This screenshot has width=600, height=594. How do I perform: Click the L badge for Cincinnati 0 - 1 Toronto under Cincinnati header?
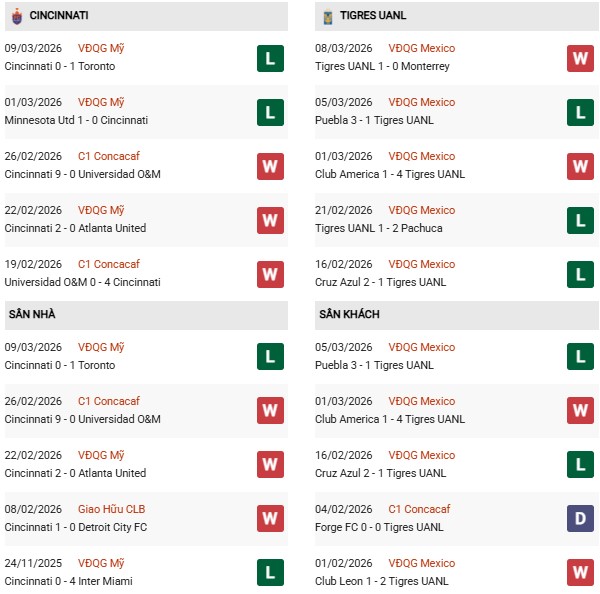pos(270,58)
